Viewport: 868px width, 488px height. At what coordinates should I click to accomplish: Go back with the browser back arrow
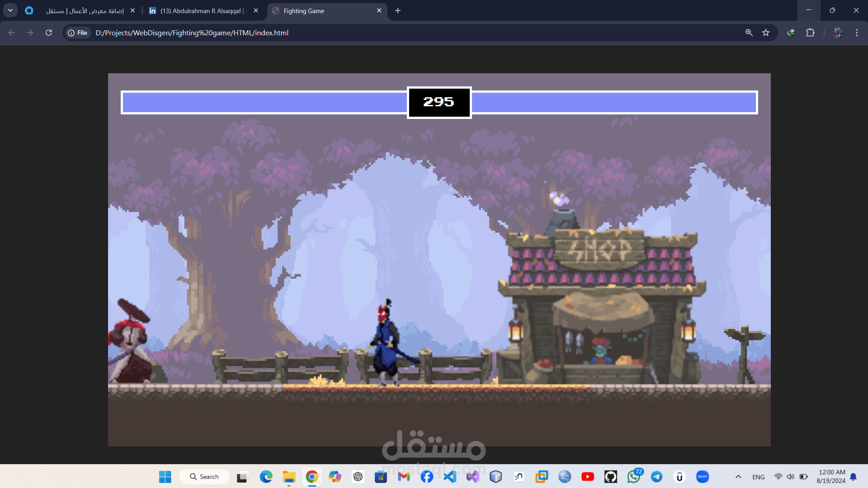pyautogui.click(x=12, y=33)
